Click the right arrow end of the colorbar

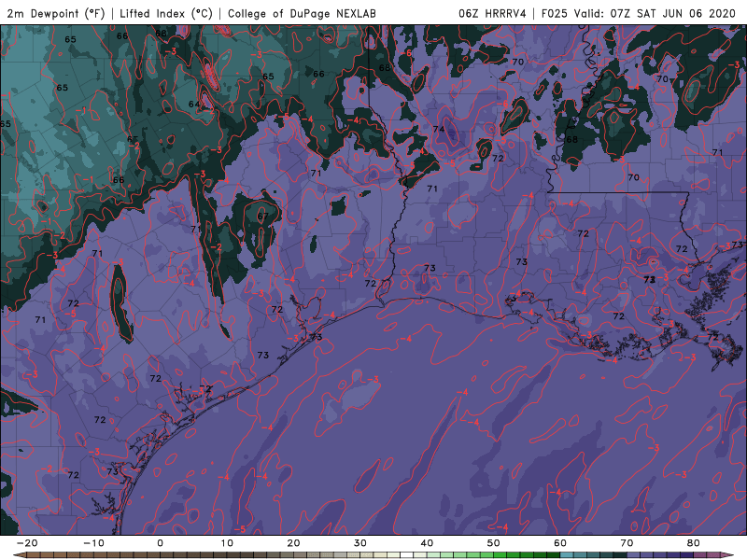point(729,555)
